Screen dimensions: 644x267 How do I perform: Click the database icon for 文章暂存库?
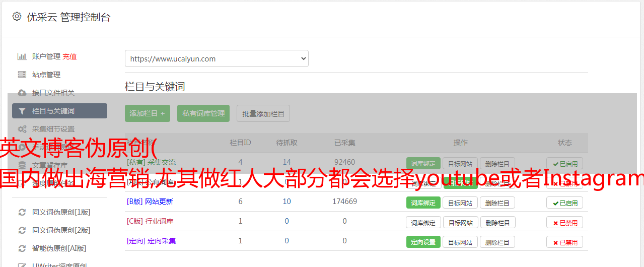(22, 165)
